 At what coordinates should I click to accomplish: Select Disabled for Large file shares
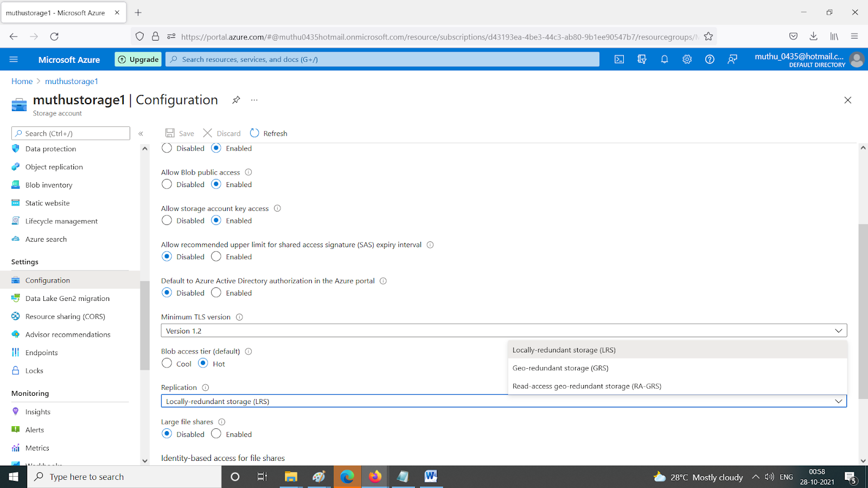pyautogui.click(x=167, y=434)
